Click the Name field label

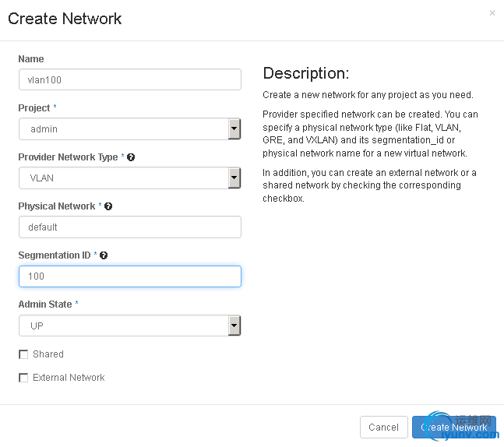[x=31, y=59]
